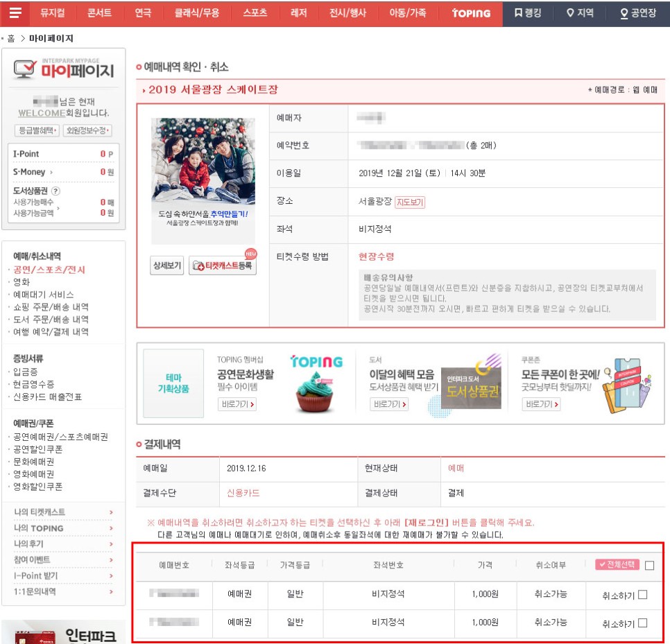670x644 pixels.
Task: Open the 공연장 venue item
Action: pos(638,12)
